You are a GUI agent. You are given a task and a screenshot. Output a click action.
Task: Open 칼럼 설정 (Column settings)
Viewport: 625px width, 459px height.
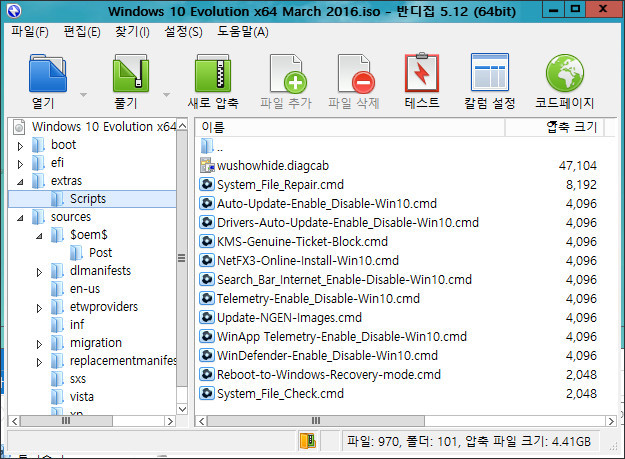pos(490,73)
